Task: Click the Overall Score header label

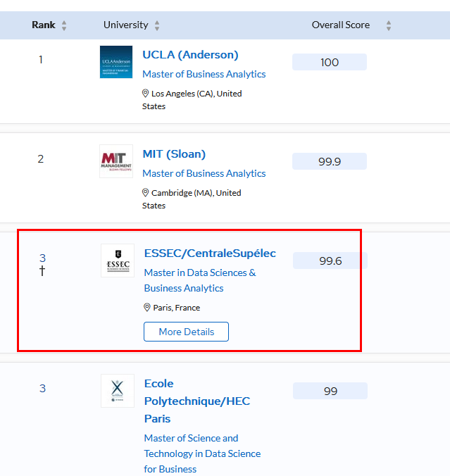Action: pyautogui.click(x=341, y=25)
